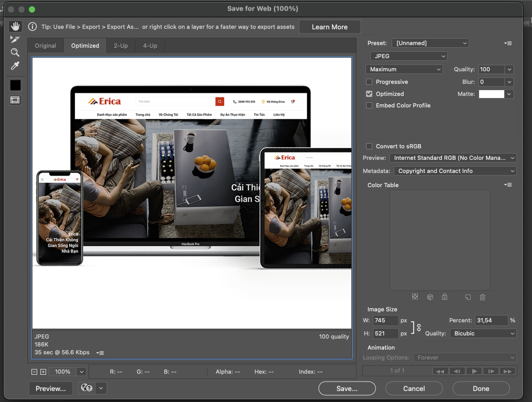532x402 pixels.
Task: Enable Embed Color Profile
Action: (x=369, y=105)
